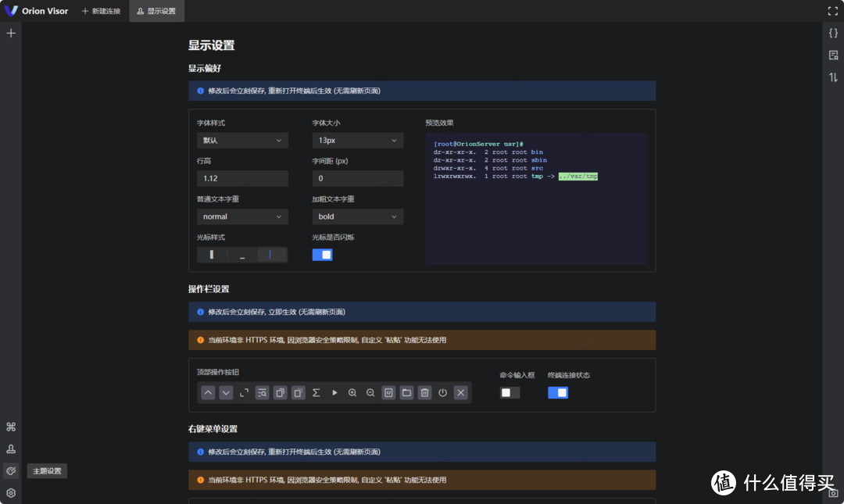
Task: Click the 主题设置 tooltip label
Action: 46,470
